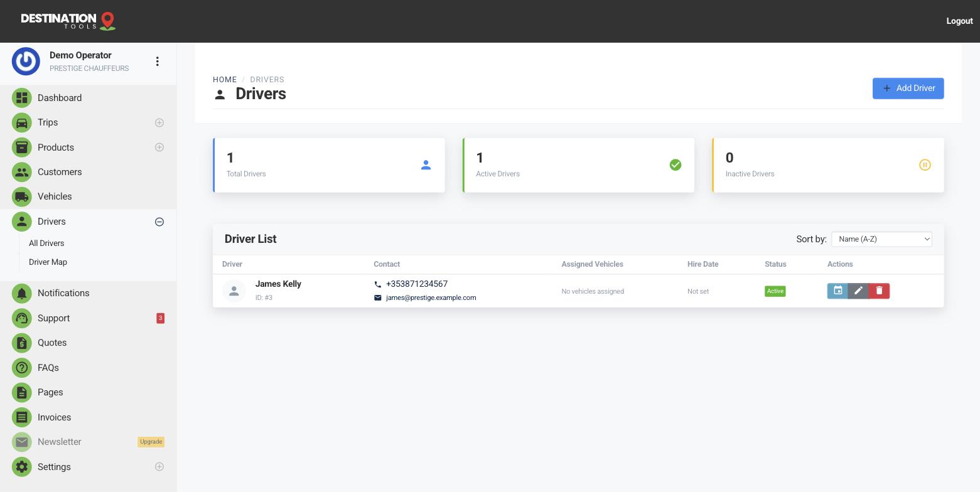Viewport: 980px width, 492px height.
Task: Click the Hire Date column header
Action: (x=703, y=264)
